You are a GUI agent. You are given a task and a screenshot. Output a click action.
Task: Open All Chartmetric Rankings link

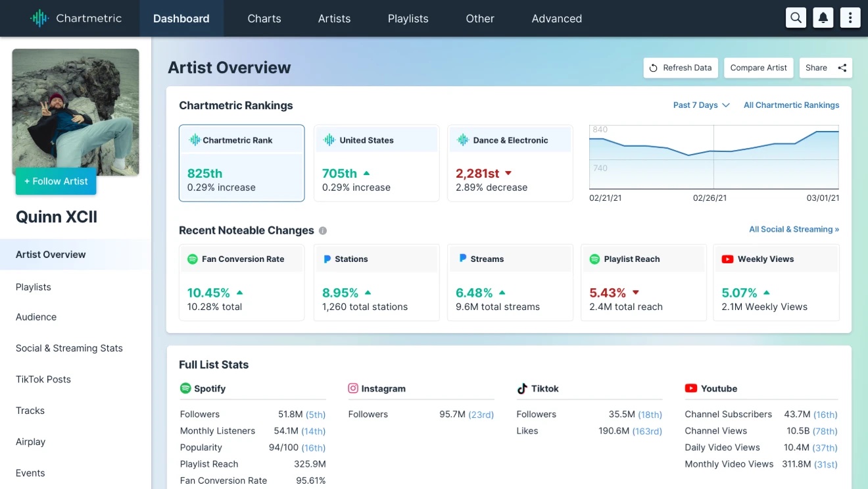pyautogui.click(x=792, y=105)
